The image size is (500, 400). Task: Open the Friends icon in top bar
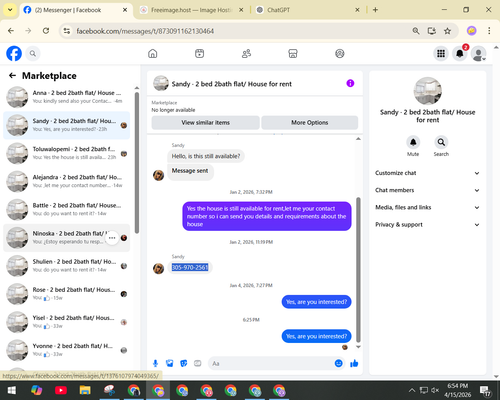coord(246,53)
